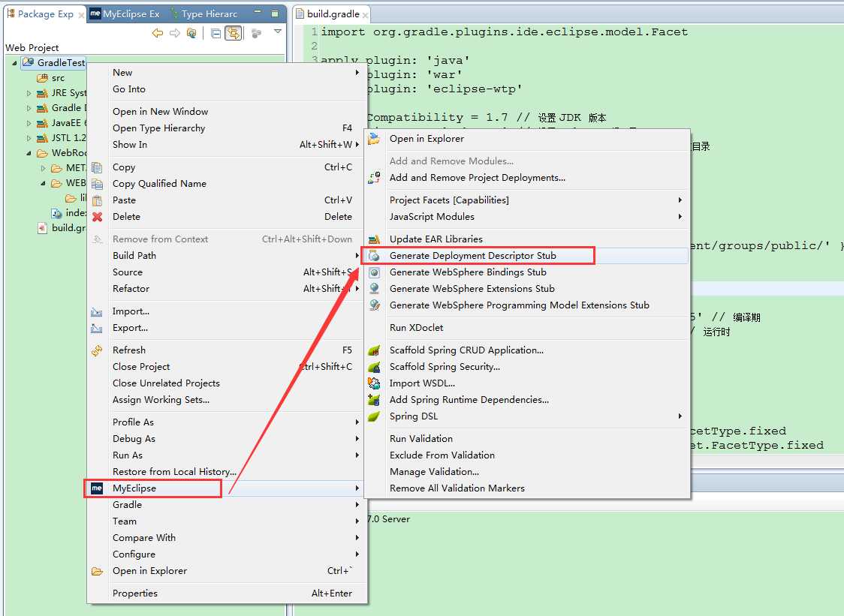Toggle Link with Editor button
844x616 pixels.
click(233, 33)
